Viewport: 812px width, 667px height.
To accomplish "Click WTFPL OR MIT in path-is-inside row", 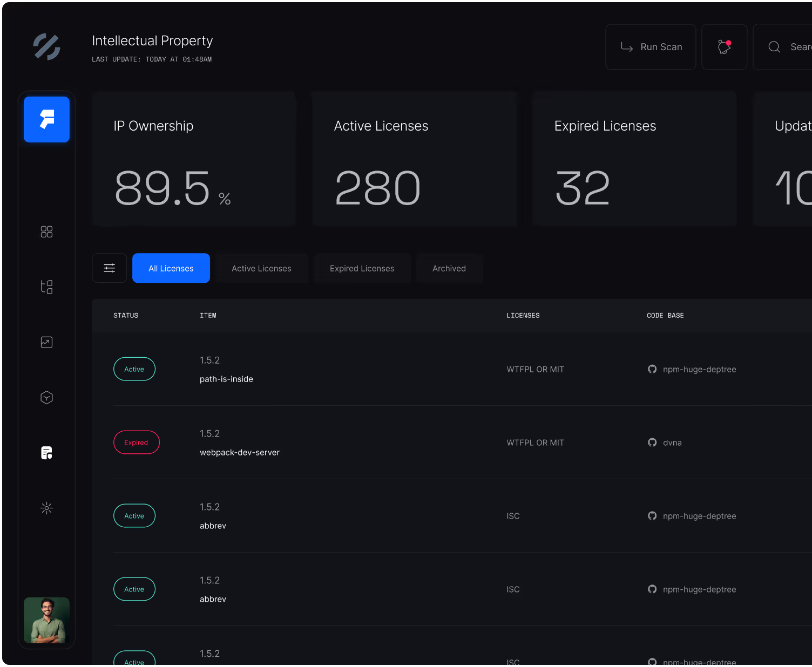I will tap(535, 370).
